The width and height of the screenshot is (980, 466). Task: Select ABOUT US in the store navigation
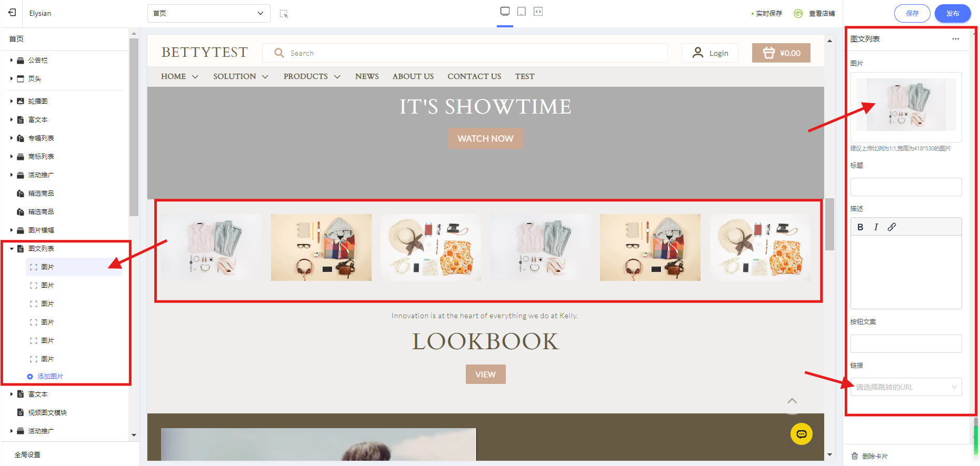(413, 77)
